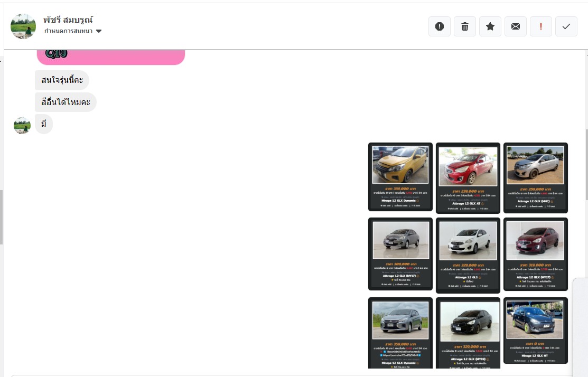Screen dimensions: 588x377
Task: Star this conversation as follow-up
Action: pos(490,26)
